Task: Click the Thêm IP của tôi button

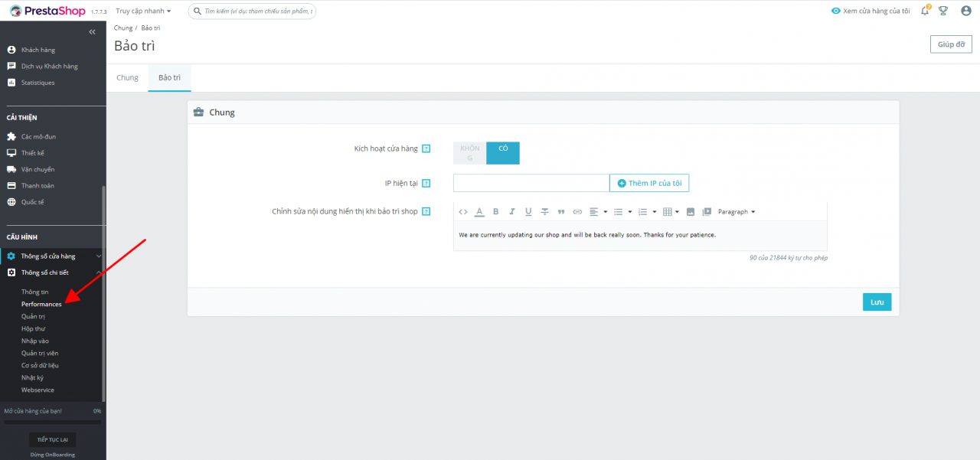Action: (649, 184)
